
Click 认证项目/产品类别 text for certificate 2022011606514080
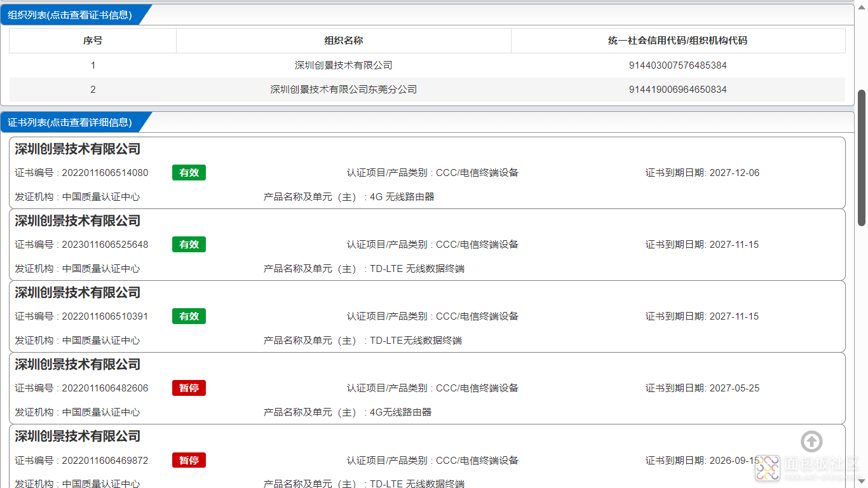(x=433, y=173)
